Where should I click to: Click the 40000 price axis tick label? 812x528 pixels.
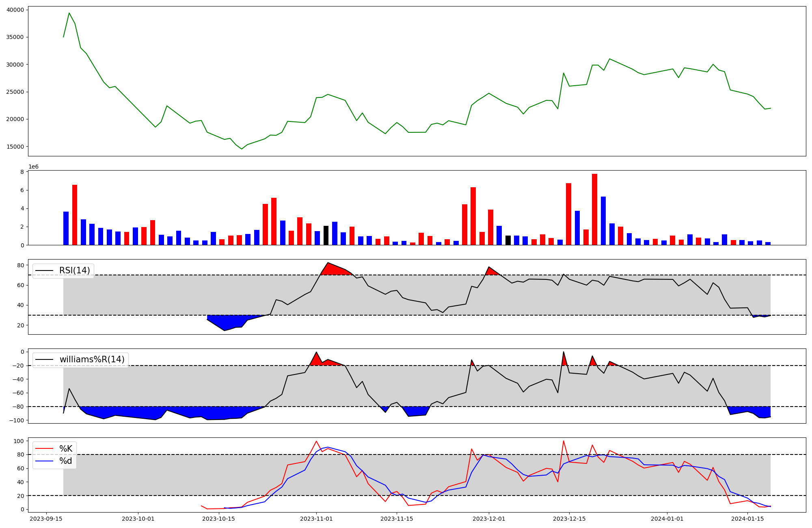(15, 10)
